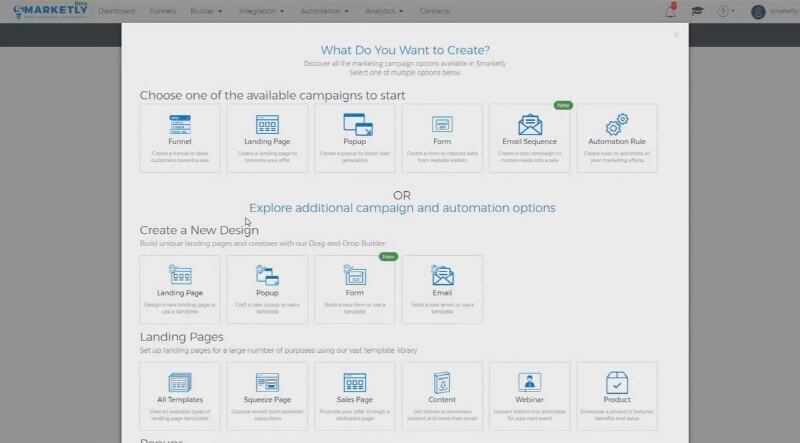
Task: Open the help question mark menu
Action: pyautogui.click(x=726, y=11)
